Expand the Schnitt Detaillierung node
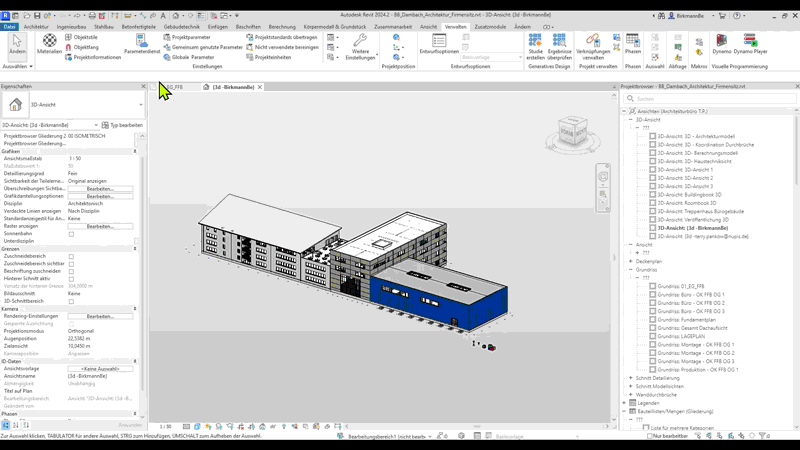 631,378
